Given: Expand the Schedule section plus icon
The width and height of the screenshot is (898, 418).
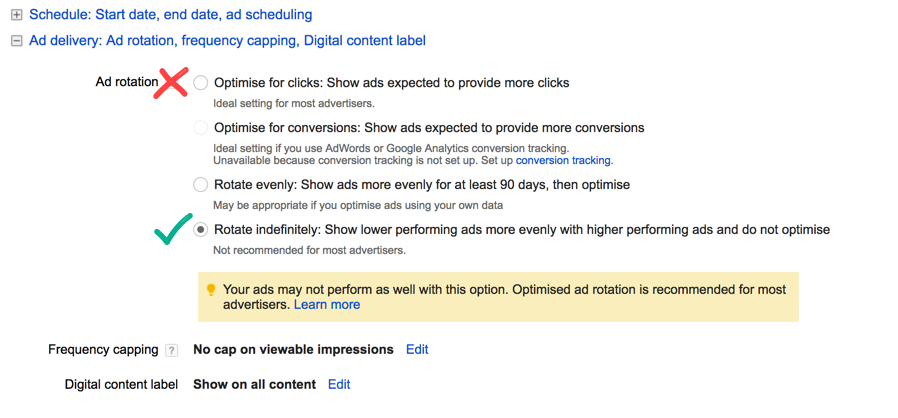Looking at the screenshot, I should (16, 15).
